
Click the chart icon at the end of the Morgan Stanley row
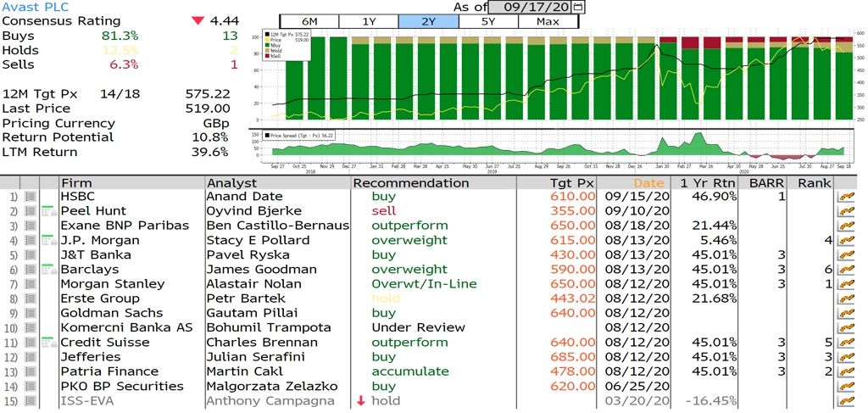tap(847, 284)
